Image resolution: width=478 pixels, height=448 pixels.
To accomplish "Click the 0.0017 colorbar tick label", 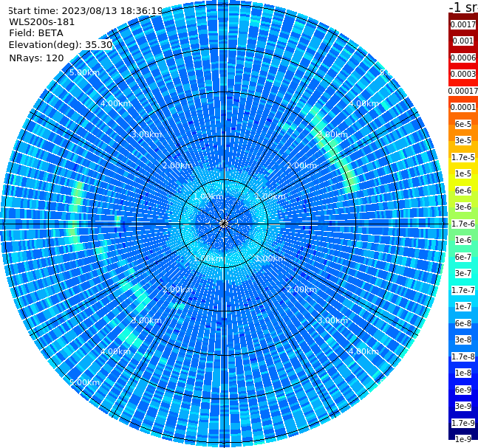I will [463, 24].
